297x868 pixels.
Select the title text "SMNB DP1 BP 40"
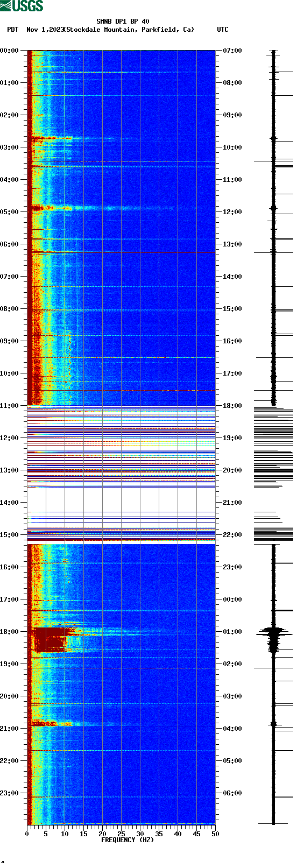(x=123, y=22)
